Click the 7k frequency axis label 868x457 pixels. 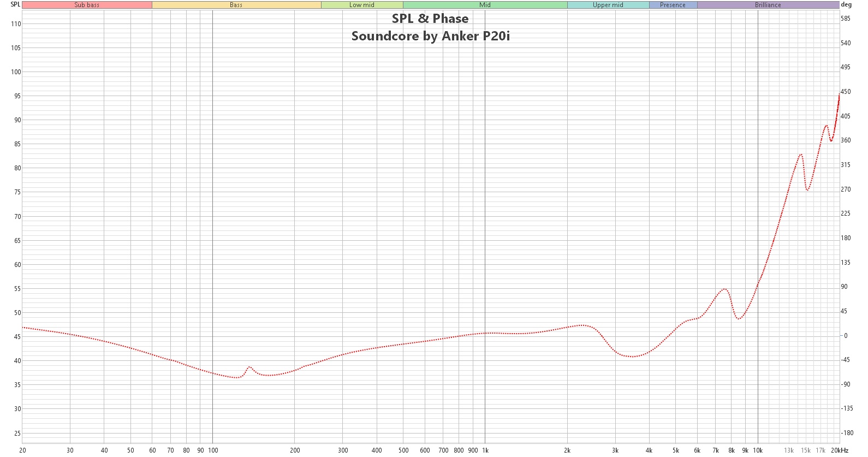pos(716,450)
